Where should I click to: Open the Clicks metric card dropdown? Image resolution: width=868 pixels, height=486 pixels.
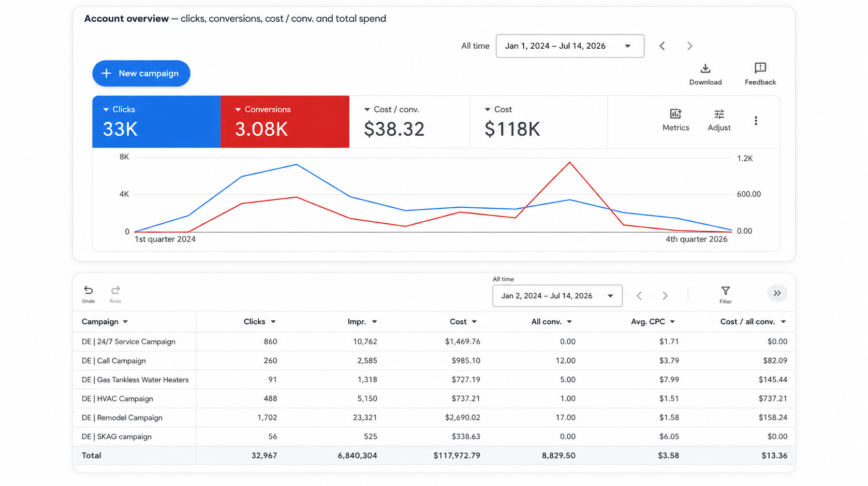pos(106,109)
